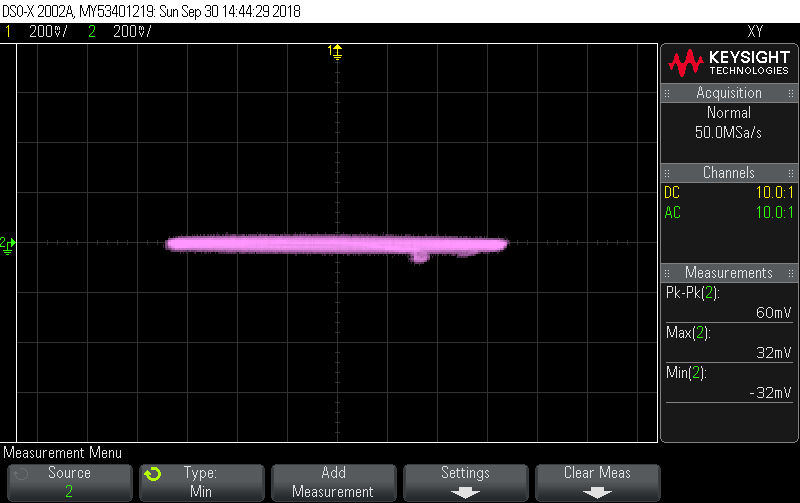Click the green AC coupling label

pyautogui.click(x=672, y=212)
